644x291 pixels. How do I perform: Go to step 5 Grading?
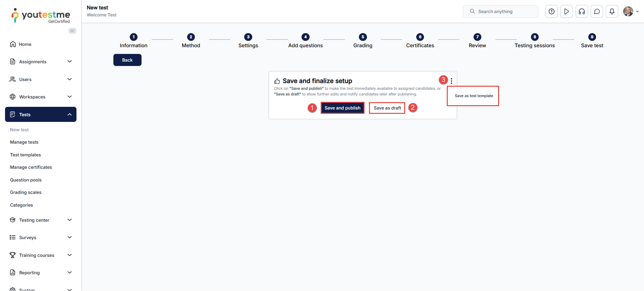coord(363,41)
